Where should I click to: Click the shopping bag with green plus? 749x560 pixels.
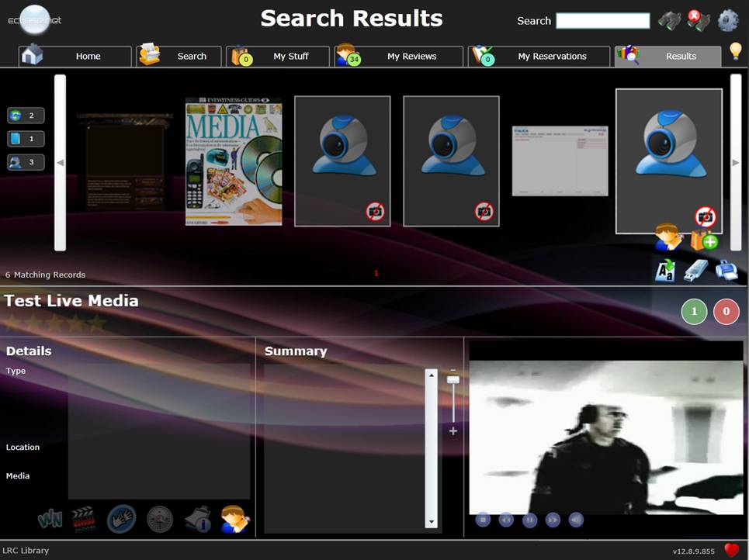click(x=703, y=238)
